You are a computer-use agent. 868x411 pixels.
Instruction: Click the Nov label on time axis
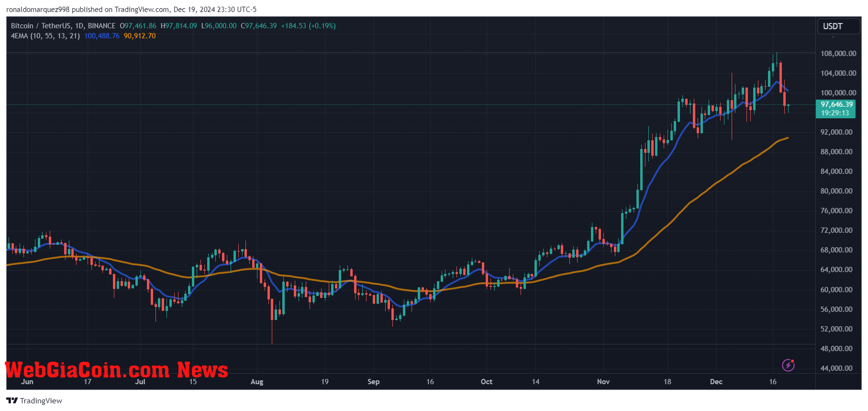603,382
